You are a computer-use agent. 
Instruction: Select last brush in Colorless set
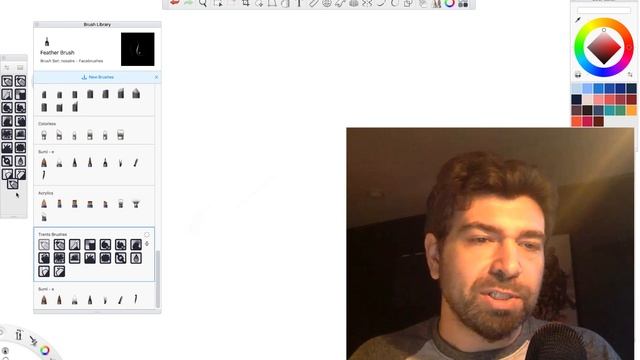(x=120, y=135)
